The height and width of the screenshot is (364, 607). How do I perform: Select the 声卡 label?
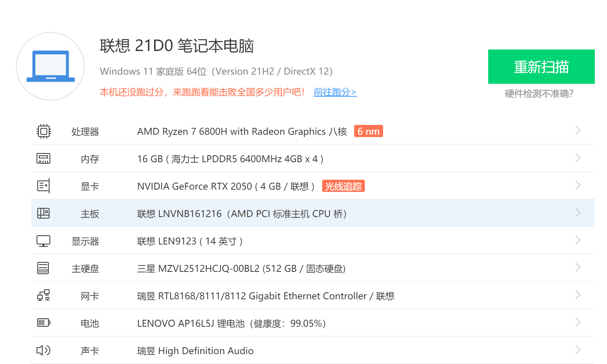[90, 351]
